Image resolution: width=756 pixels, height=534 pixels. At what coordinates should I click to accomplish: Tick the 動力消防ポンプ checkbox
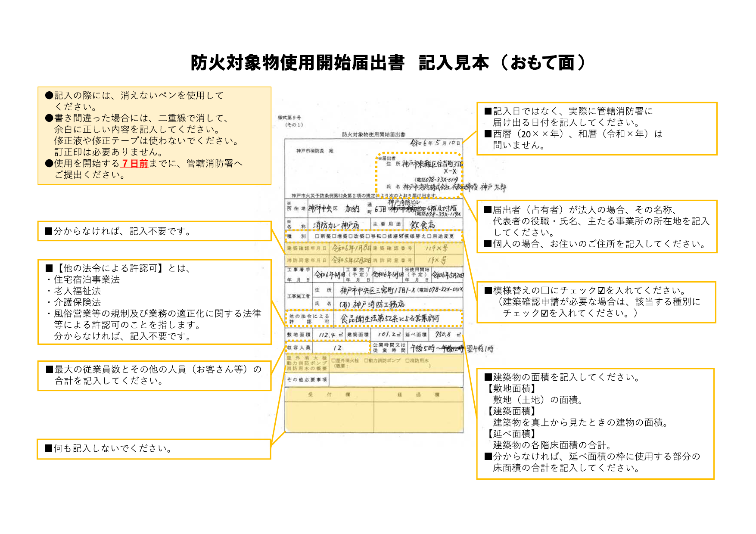pos(366,360)
